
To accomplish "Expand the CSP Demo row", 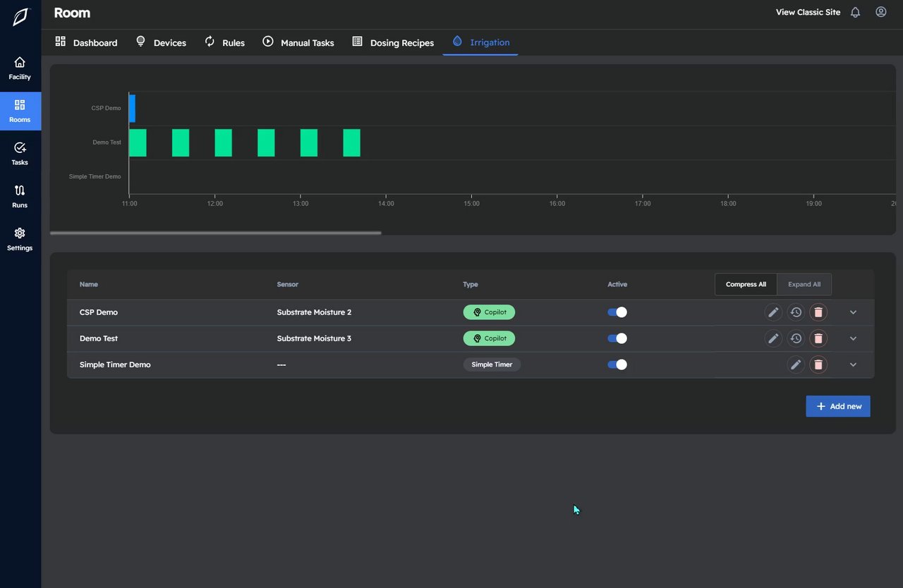I will tap(853, 312).
